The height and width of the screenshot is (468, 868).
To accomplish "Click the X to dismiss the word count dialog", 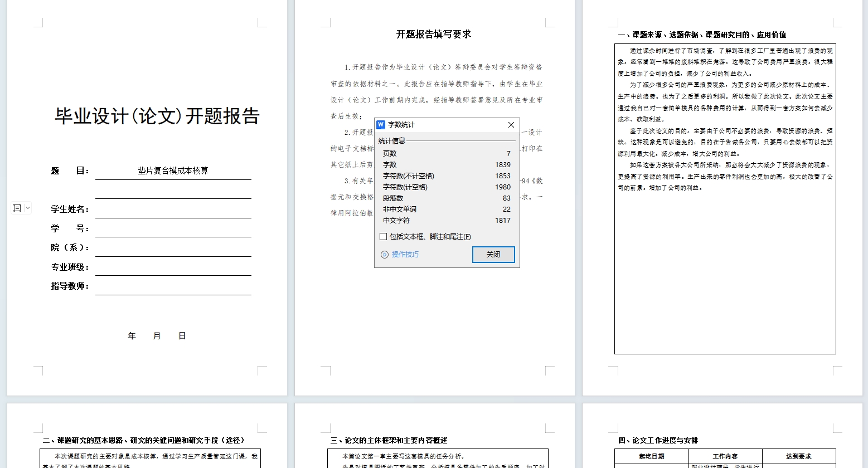I will coord(511,124).
